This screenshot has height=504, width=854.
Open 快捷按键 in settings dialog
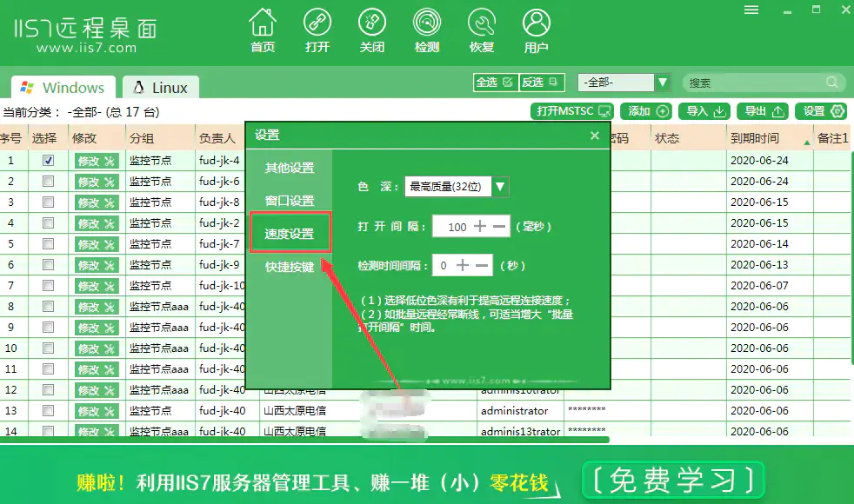(290, 267)
